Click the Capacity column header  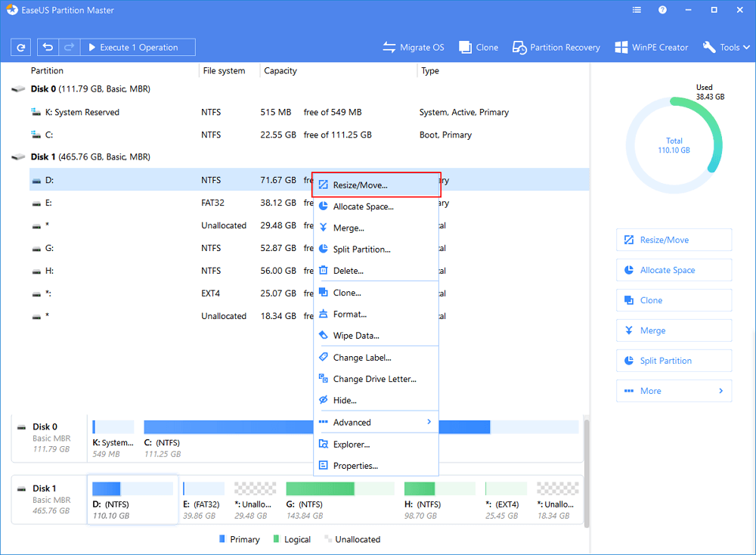pyautogui.click(x=280, y=71)
